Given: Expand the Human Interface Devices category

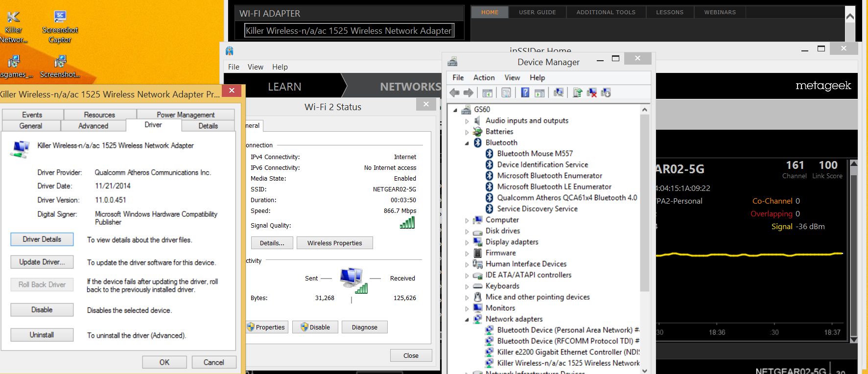Looking at the screenshot, I should [x=467, y=264].
